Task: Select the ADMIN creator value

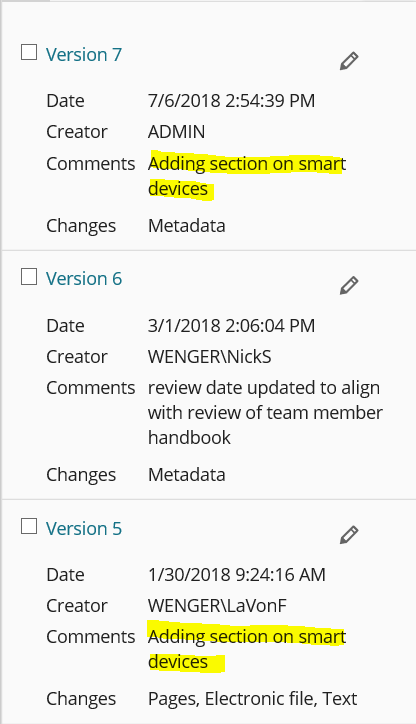Action: pyautogui.click(x=176, y=132)
